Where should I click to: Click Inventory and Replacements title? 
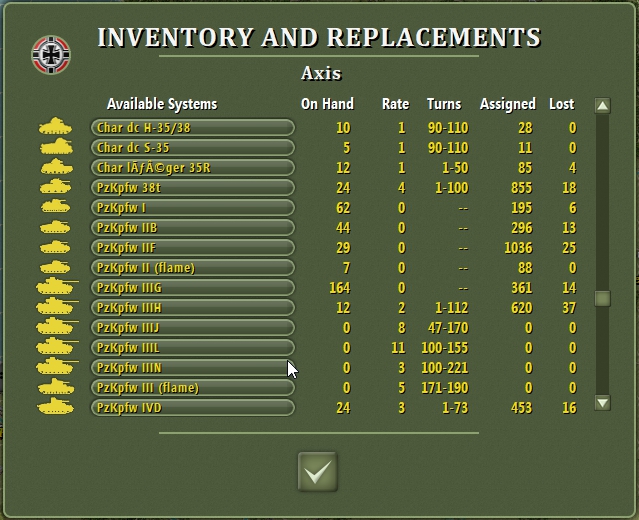[319, 37]
